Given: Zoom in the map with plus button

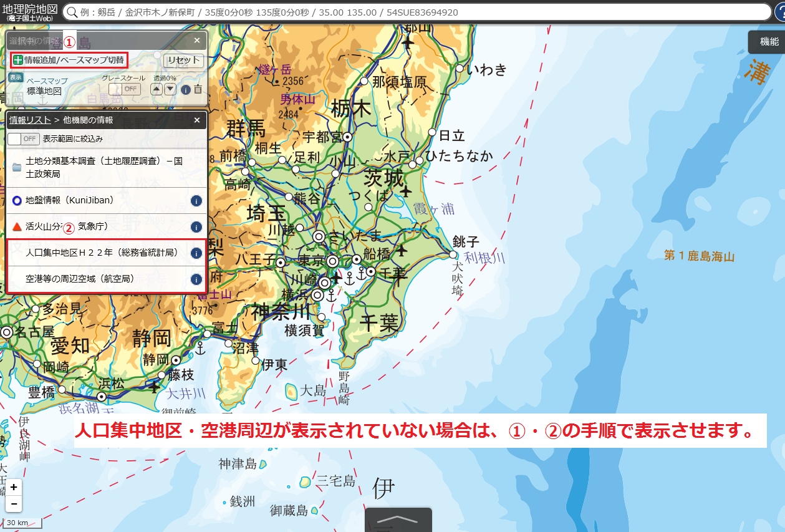Looking at the screenshot, I should (x=14, y=487).
